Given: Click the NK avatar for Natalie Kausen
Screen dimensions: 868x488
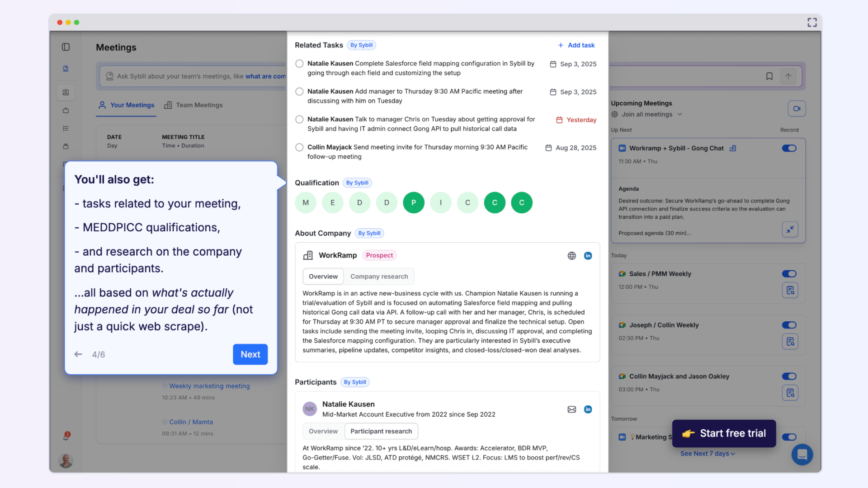Looking at the screenshot, I should point(310,409).
